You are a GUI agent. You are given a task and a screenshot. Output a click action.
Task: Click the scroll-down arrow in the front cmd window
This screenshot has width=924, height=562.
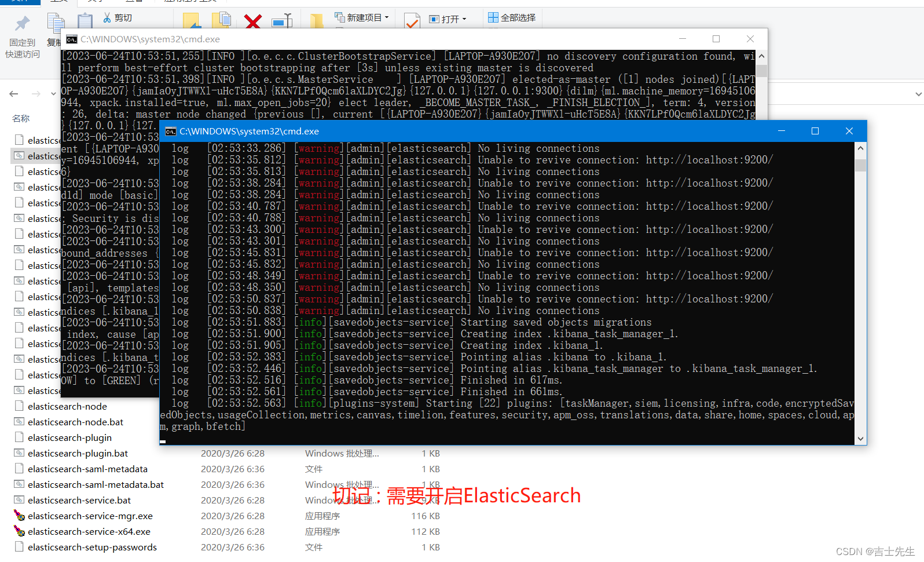click(861, 439)
